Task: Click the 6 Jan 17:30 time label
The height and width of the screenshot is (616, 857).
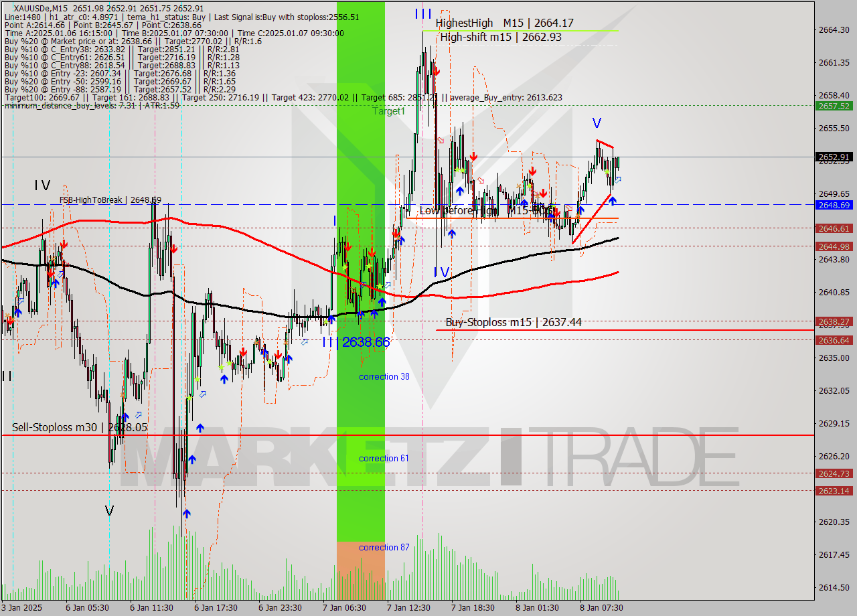Action: click(x=215, y=608)
